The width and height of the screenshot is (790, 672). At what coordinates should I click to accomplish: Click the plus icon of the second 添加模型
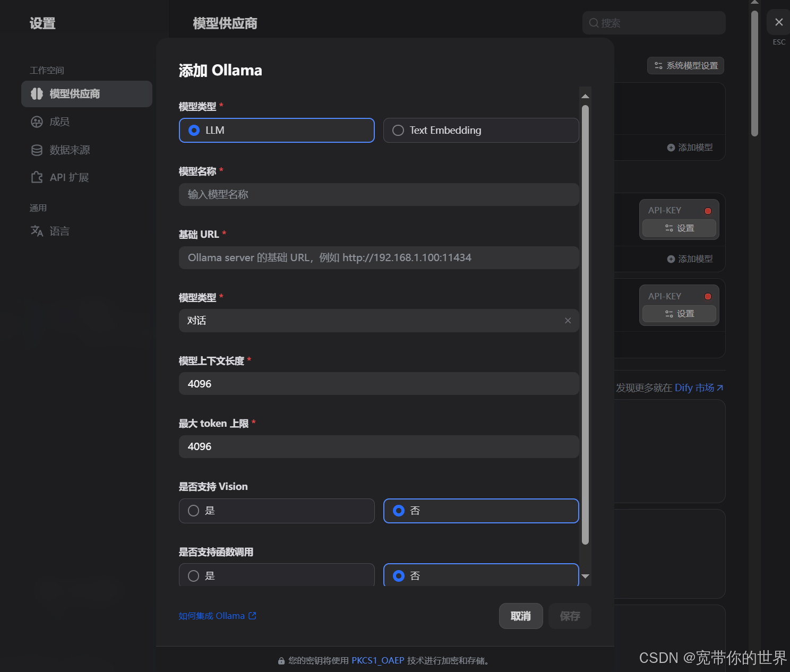pos(671,259)
